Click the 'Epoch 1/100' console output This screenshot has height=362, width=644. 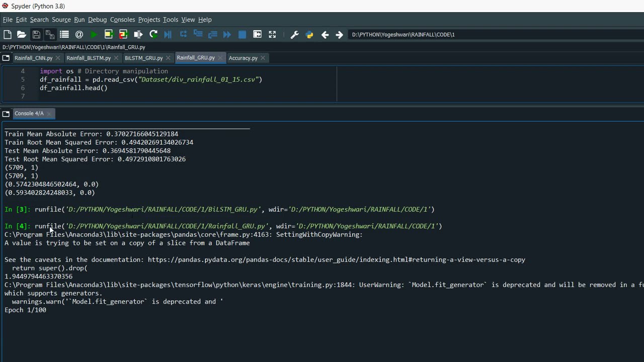click(25, 310)
